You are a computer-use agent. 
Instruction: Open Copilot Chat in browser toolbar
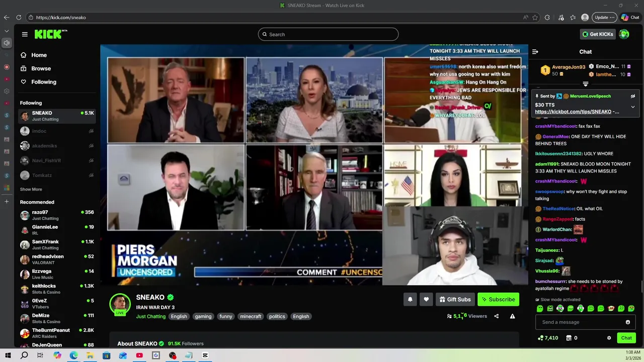(x=630, y=18)
